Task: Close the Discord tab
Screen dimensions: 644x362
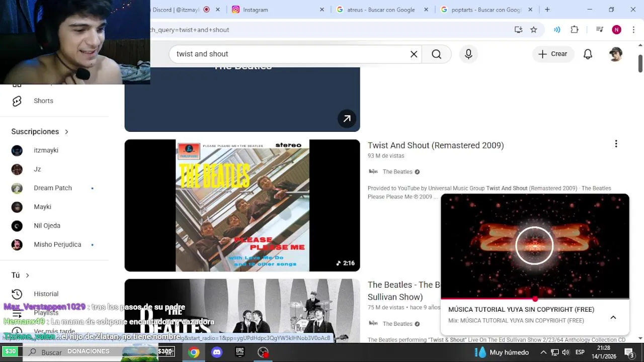Action: pos(218,10)
